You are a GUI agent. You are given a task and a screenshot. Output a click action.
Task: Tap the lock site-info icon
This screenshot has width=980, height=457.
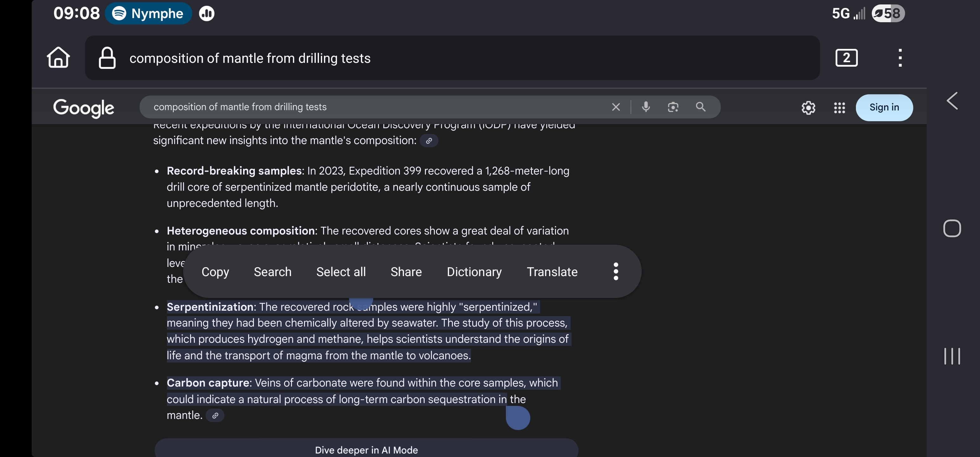(x=107, y=58)
